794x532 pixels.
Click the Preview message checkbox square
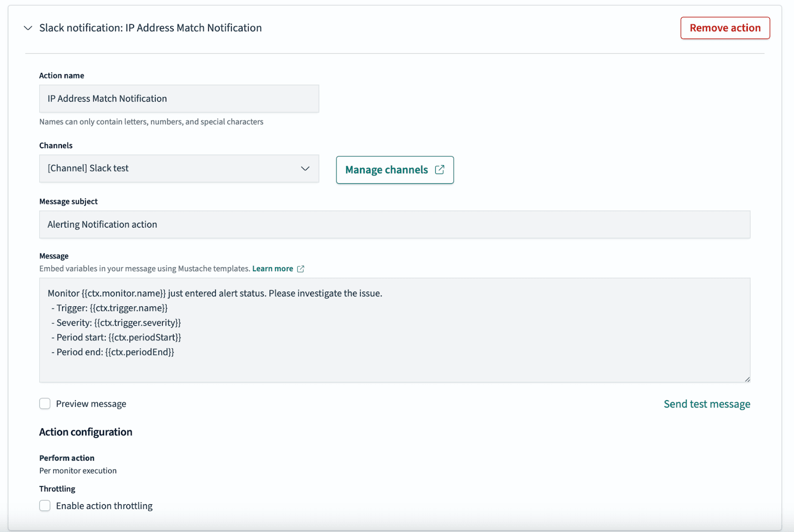point(45,404)
